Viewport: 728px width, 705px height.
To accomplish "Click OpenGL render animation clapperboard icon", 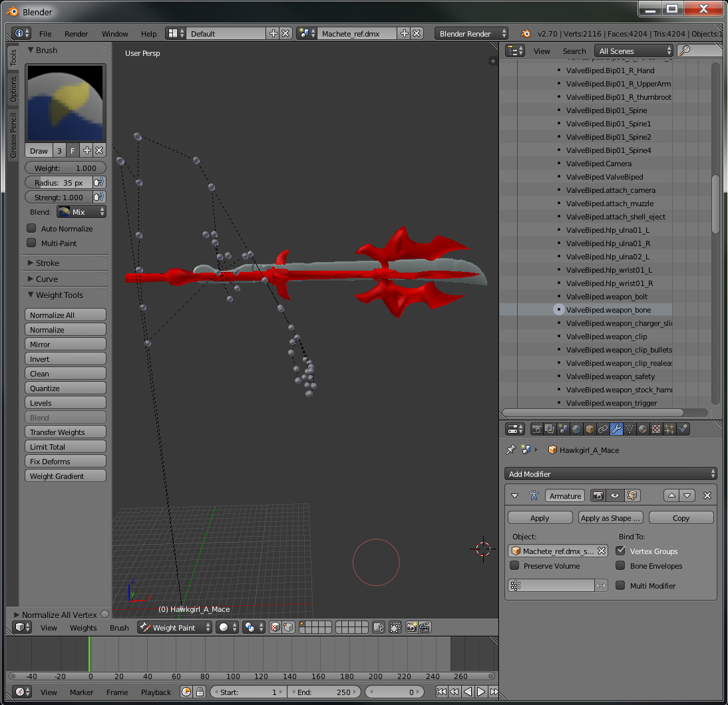I will pos(425,627).
